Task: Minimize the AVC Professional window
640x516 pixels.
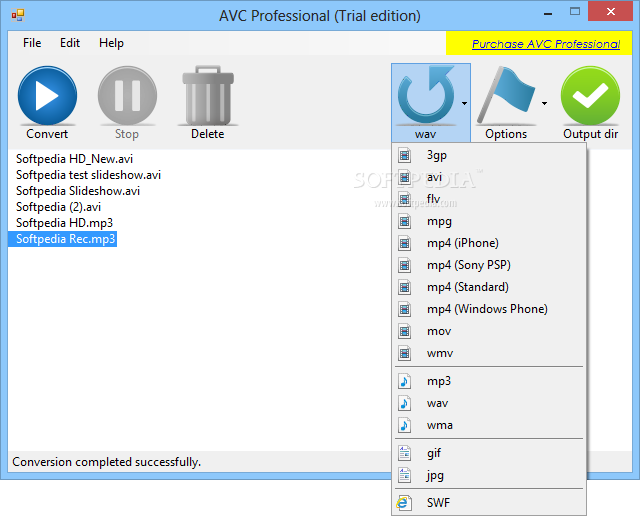Action: tap(548, 14)
